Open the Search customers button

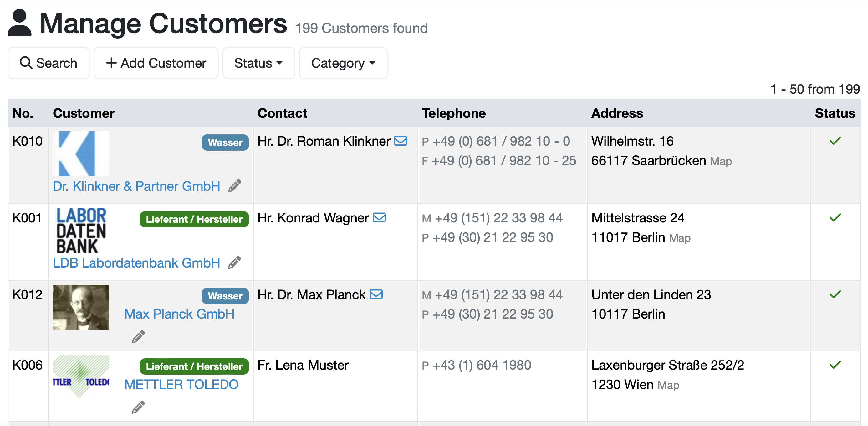click(x=49, y=63)
